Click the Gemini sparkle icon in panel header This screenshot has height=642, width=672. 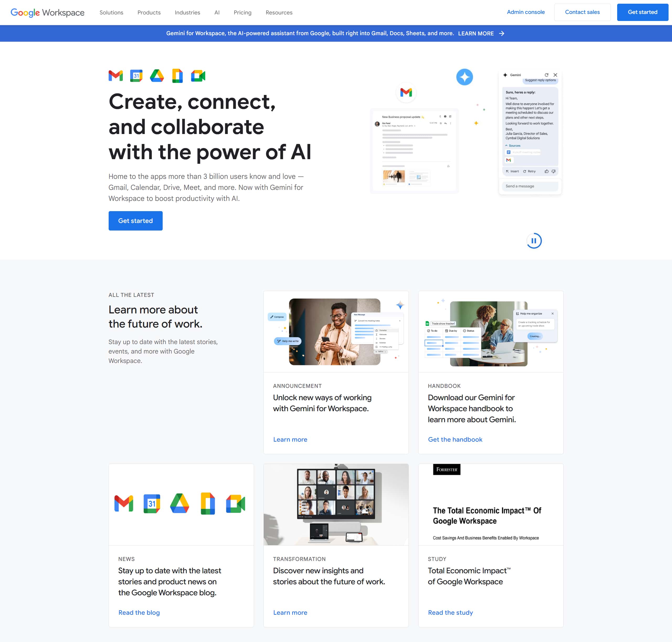tap(505, 75)
